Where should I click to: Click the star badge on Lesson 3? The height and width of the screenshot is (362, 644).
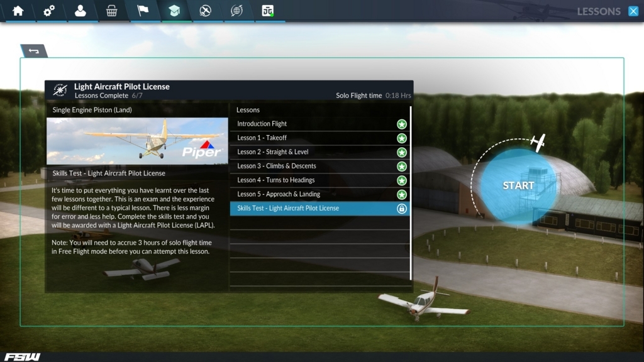tap(402, 166)
